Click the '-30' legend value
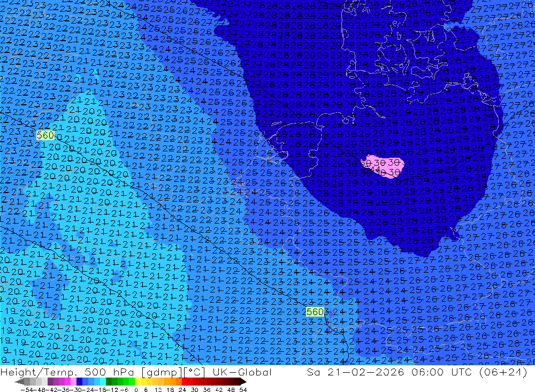The image size is (535, 392). pyautogui.click(x=76, y=390)
